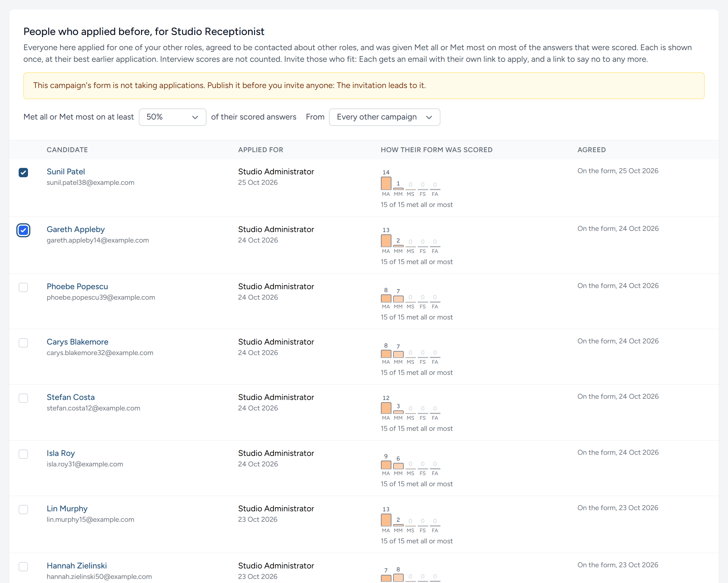The height and width of the screenshot is (583, 728).
Task: Tick the Phoebe Popescu checkbox
Action: [x=23, y=287]
